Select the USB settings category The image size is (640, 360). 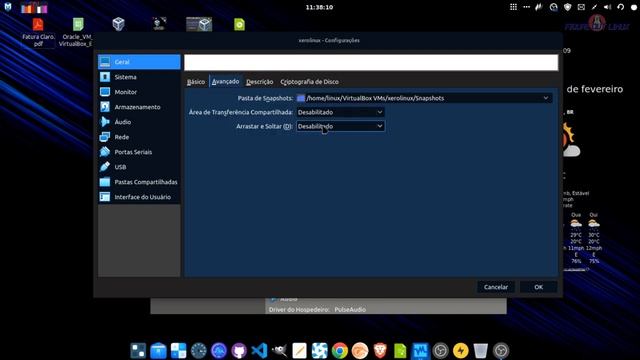point(139,167)
